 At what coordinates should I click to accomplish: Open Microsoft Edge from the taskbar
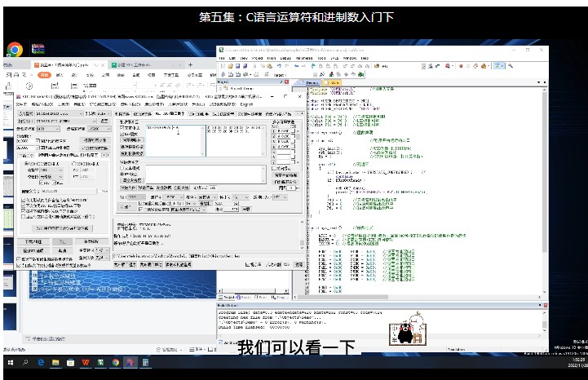point(41,362)
